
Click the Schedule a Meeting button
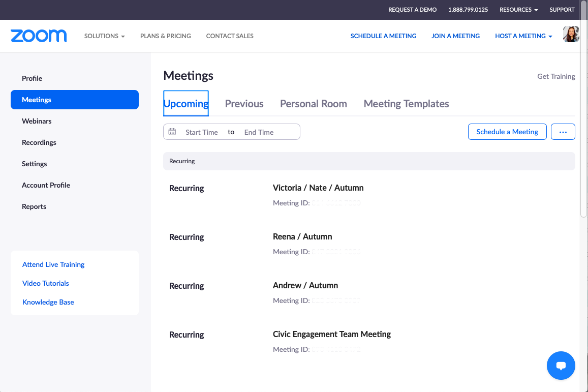coord(507,132)
